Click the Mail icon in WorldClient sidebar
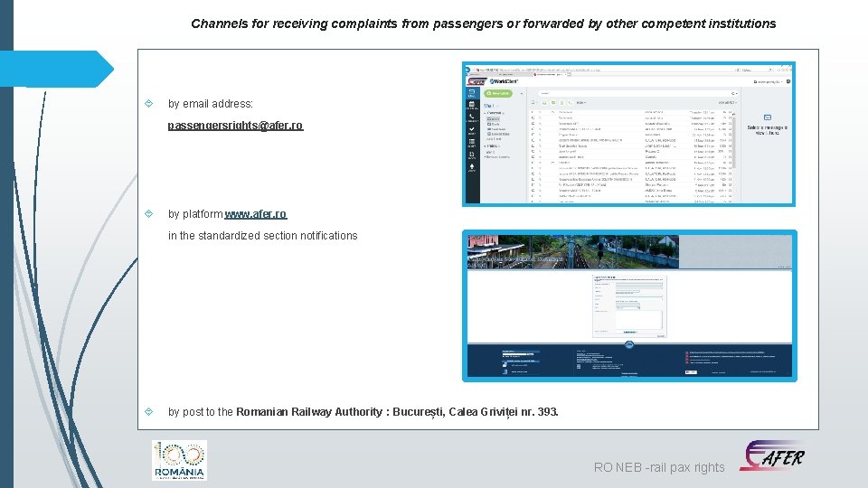 (472, 93)
